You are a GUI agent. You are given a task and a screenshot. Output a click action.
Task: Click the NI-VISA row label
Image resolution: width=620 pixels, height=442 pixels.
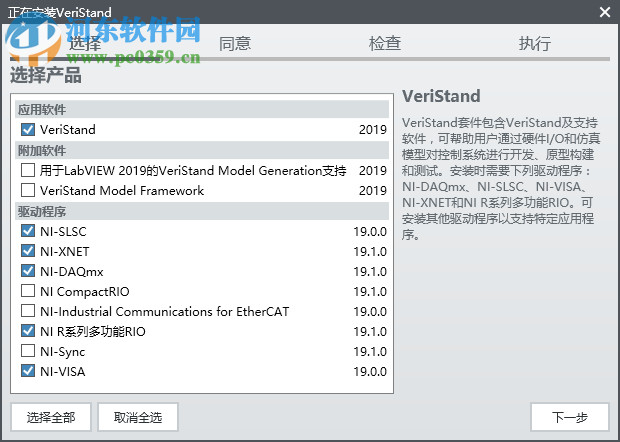pyautogui.click(x=62, y=372)
